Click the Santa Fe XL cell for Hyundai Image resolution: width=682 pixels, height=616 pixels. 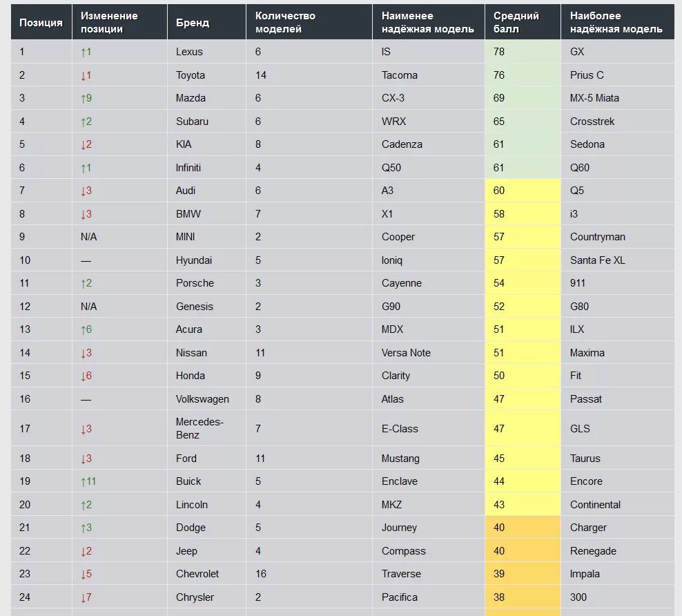click(618, 260)
